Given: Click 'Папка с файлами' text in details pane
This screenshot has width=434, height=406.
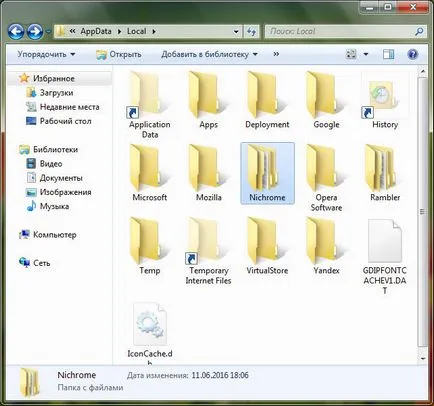Looking at the screenshot, I should click(x=90, y=388).
